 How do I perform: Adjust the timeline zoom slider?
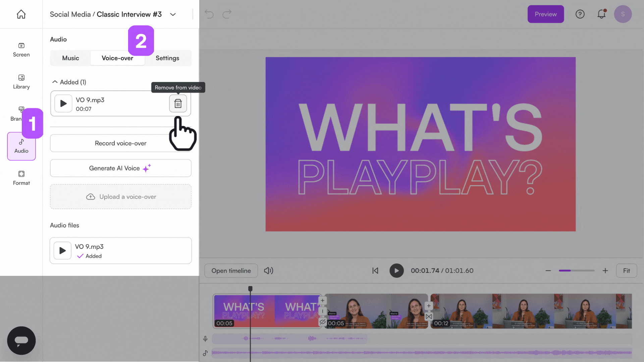tap(576, 270)
